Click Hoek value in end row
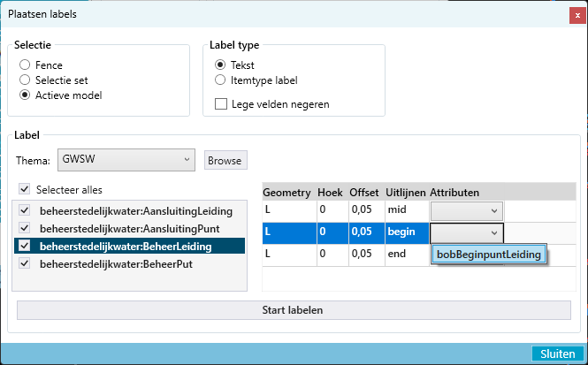Viewport: 588px width, 365px height. click(x=332, y=255)
